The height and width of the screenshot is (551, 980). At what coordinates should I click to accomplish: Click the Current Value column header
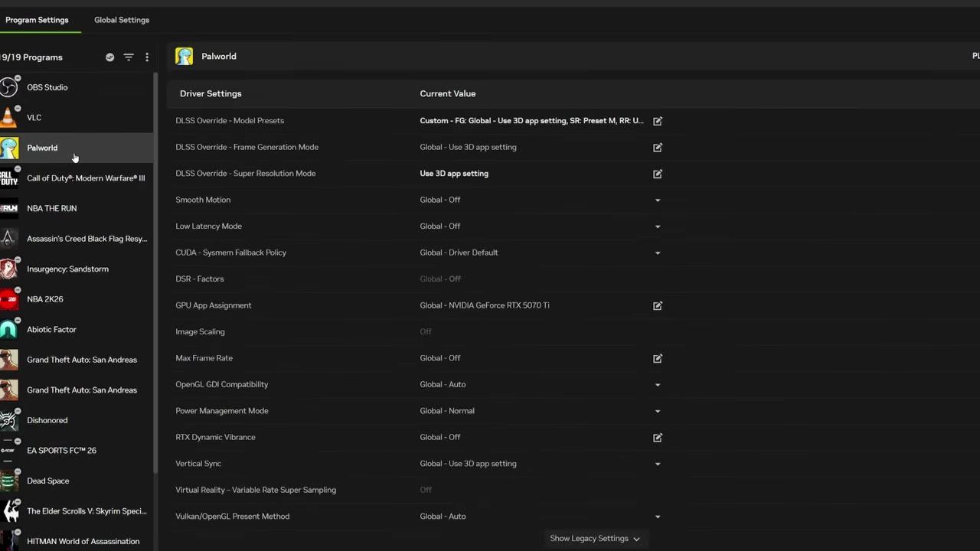[448, 93]
